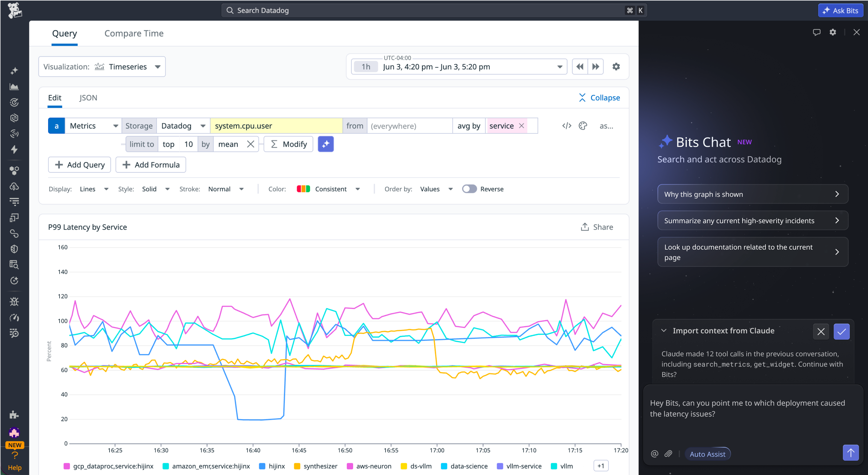This screenshot has height=475, width=868.
Task: Accept the Import context from Claude prompt
Action: pyautogui.click(x=841, y=331)
